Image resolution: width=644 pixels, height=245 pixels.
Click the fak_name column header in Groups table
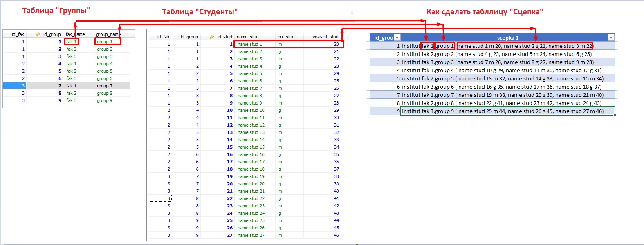pyautogui.click(x=75, y=34)
